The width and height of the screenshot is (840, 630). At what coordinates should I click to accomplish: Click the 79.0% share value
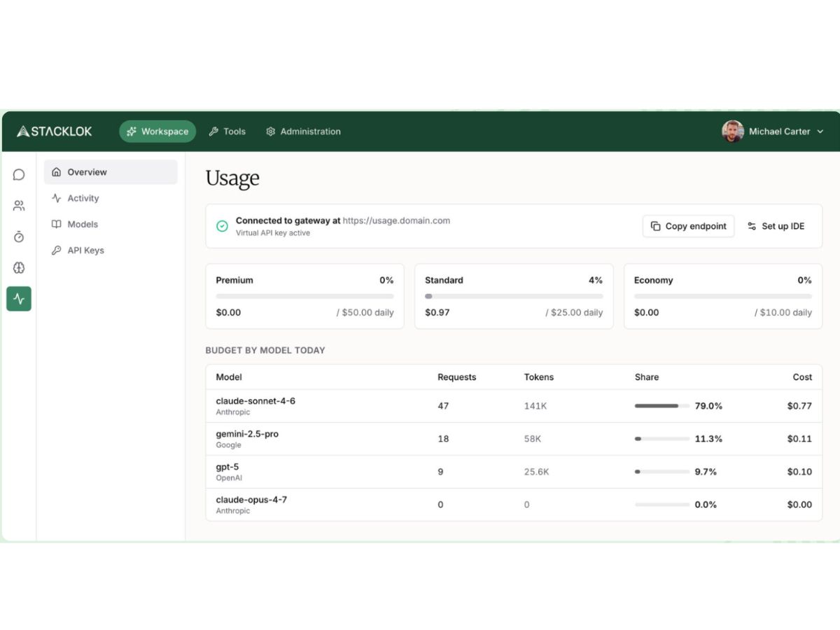708,406
